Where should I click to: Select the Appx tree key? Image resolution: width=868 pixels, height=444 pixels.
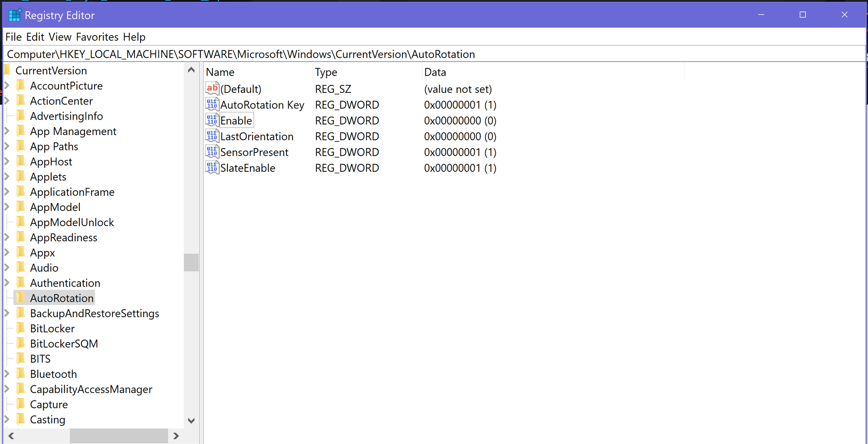pos(43,253)
